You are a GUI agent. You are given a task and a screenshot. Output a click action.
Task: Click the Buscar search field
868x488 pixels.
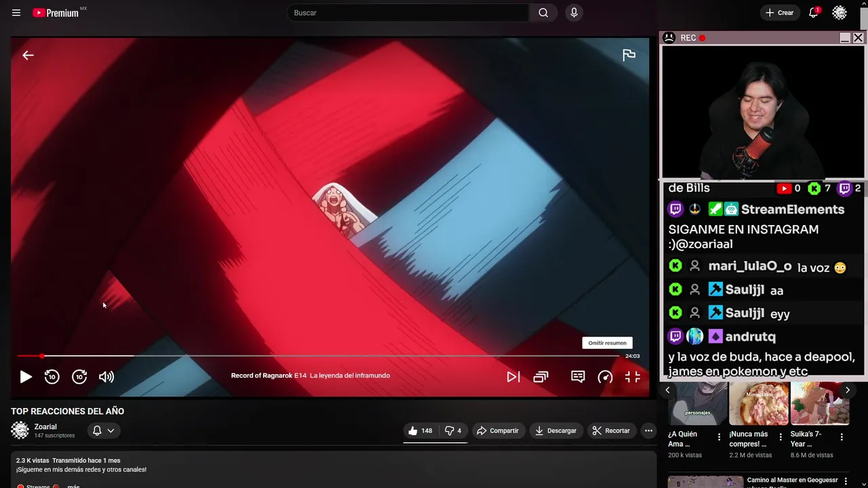point(408,13)
